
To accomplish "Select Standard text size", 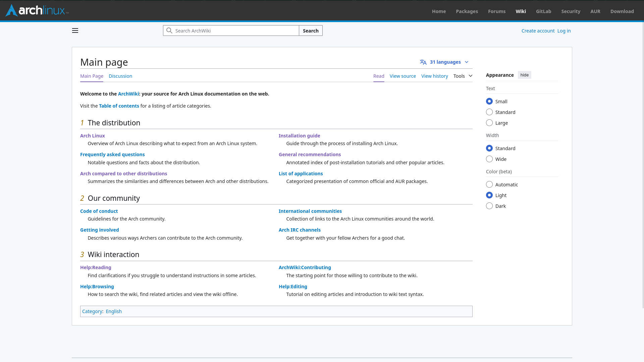I will pyautogui.click(x=489, y=112).
